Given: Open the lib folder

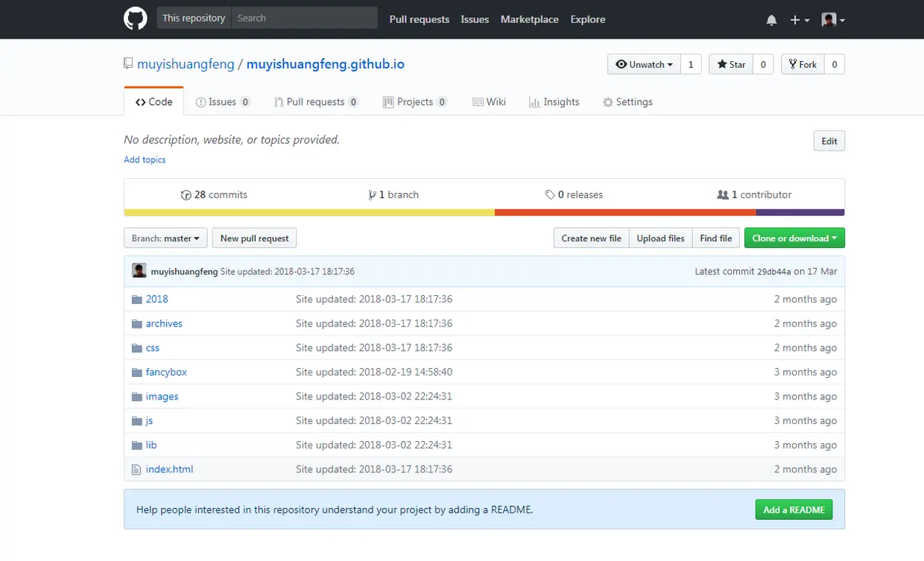Looking at the screenshot, I should pyautogui.click(x=151, y=445).
